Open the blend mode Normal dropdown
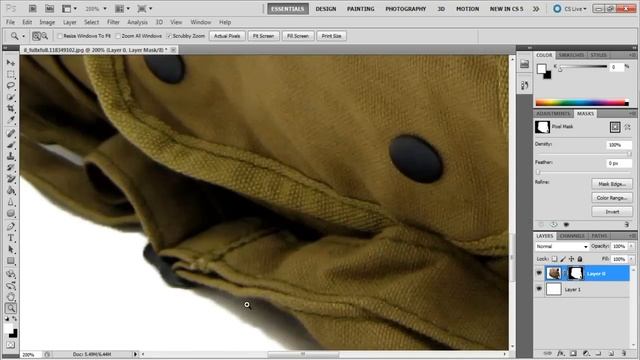 562,247
